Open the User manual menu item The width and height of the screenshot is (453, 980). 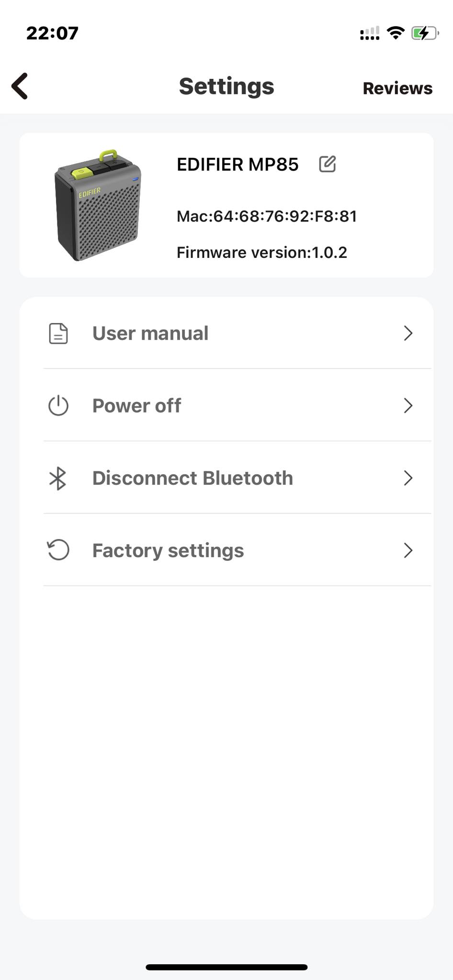(150, 334)
